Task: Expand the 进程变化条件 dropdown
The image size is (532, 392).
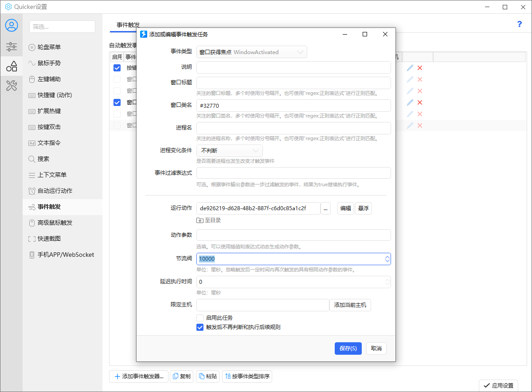Action: (x=230, y=151)
